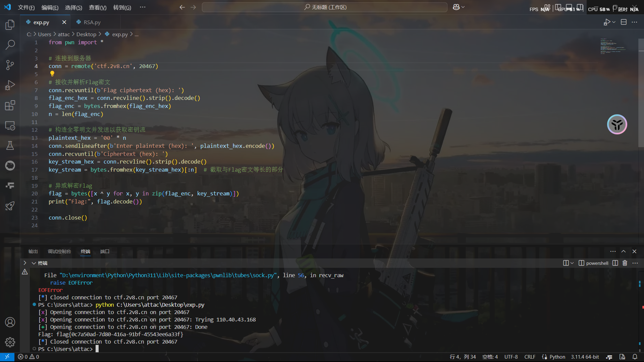Open the Search view in the activity bar
The width and height of the screenshot is (644, 362).
(x=10, y=45)
